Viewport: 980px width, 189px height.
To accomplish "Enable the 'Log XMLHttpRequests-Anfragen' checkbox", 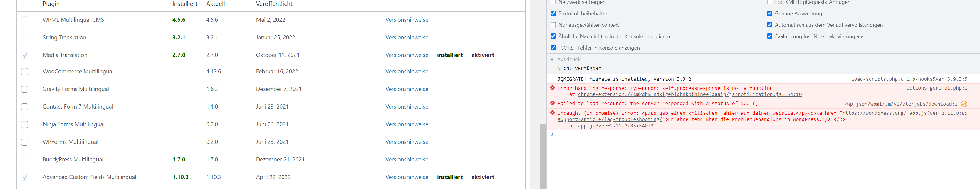I will click(770, 2).
